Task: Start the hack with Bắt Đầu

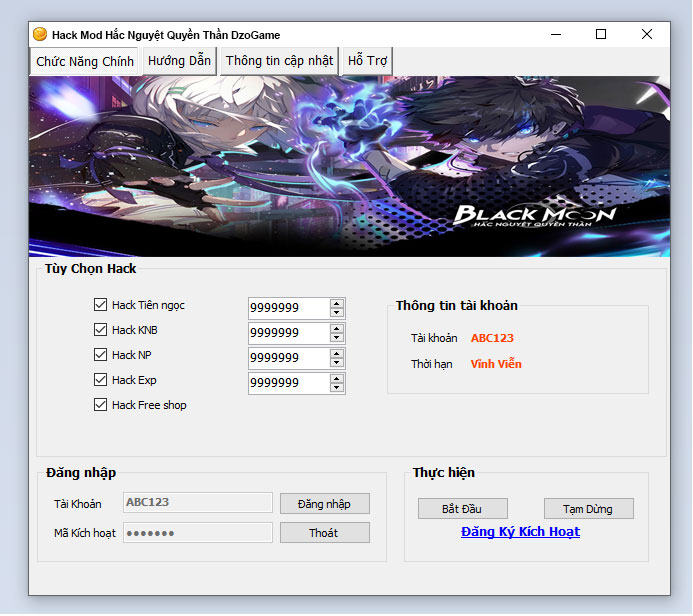Action: coord(462,509)
